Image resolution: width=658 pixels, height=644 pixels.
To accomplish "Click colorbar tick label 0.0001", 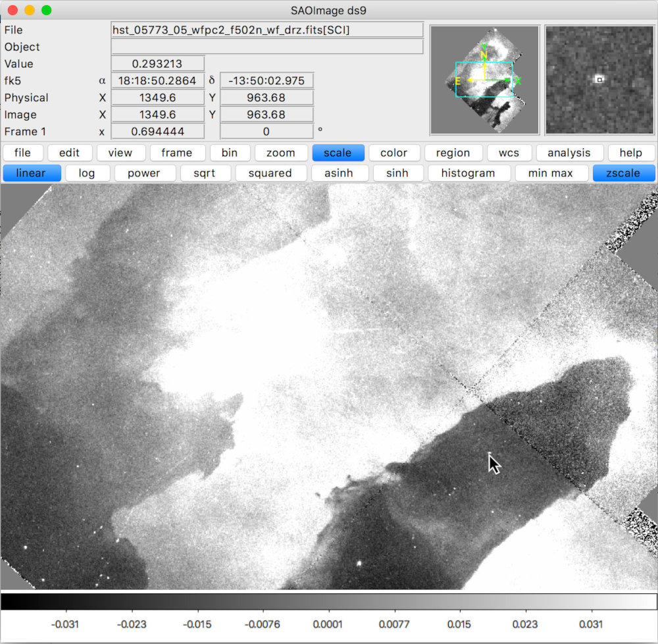I will (328, 624).
